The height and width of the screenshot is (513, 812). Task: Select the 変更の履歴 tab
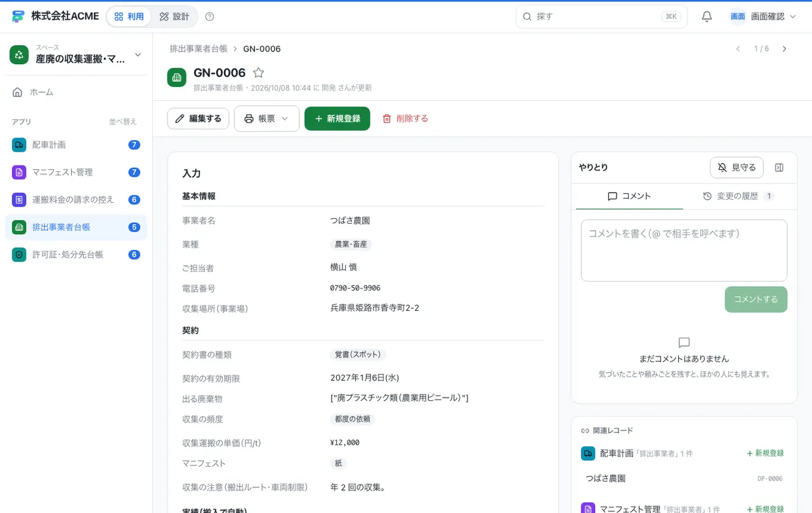tap(738, 197)
